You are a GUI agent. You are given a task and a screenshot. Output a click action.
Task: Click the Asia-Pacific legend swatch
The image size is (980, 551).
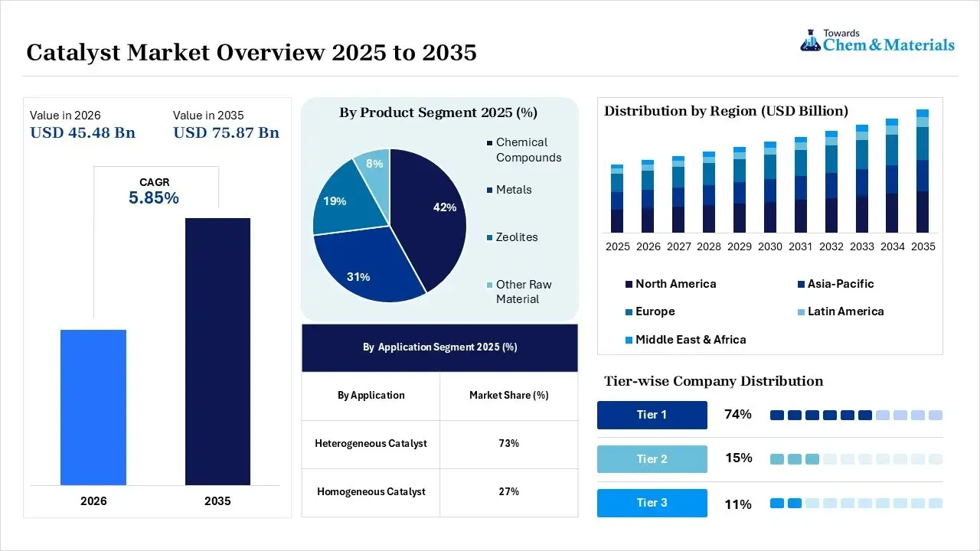[801, 285]
